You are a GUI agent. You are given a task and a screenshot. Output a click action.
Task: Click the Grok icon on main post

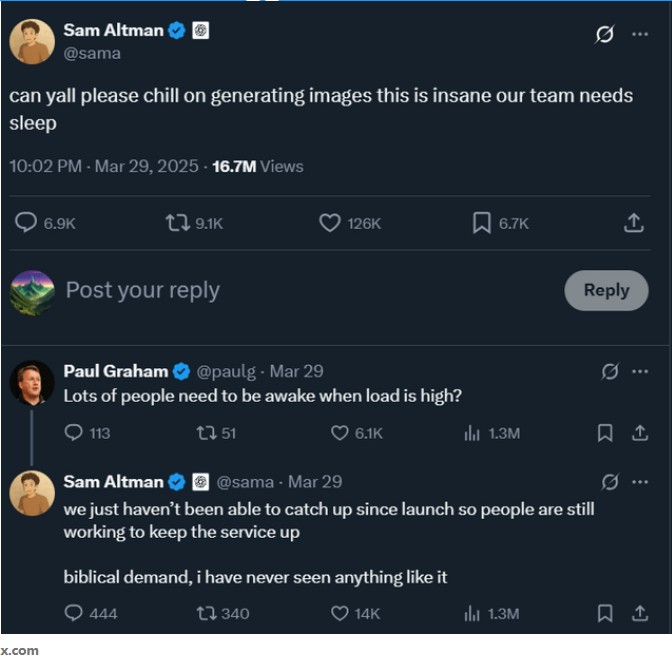click(604, 34)
